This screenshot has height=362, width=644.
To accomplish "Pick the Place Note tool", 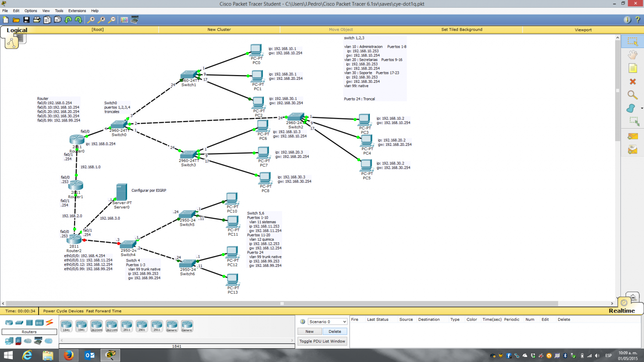I will [x=632, y=68].
